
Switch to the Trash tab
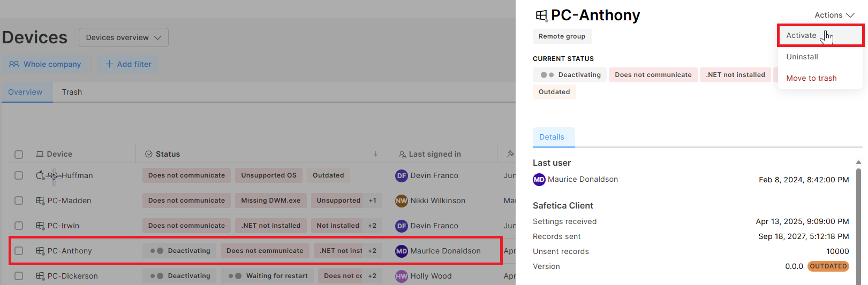(72, 92)
